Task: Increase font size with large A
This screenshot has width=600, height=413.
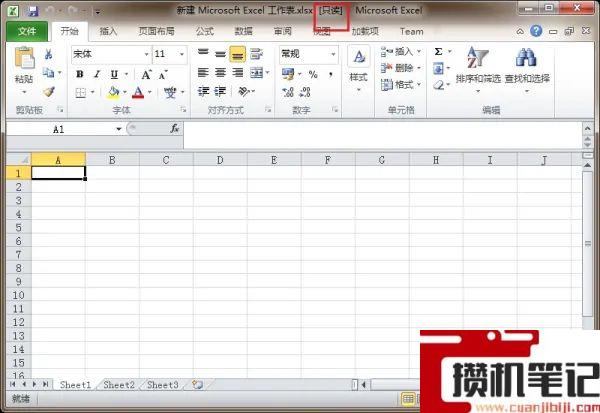Action: (x=146, y=75)
